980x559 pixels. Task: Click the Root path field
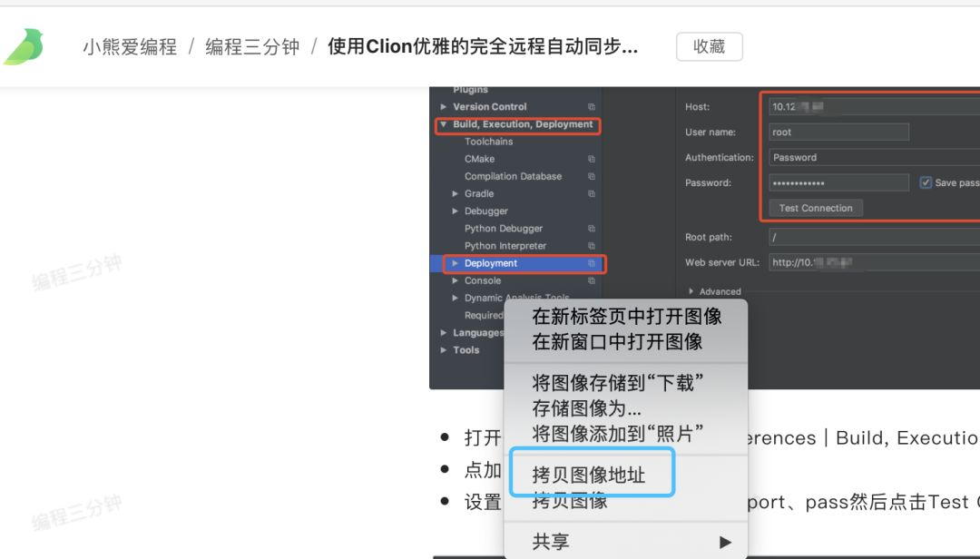point(875,237)
